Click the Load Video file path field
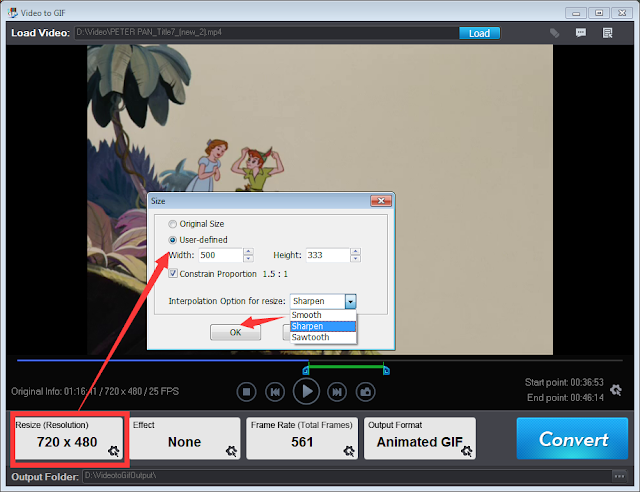Image resolution: width=640 pixels, height=492 pixels. [x=267, y=33]
